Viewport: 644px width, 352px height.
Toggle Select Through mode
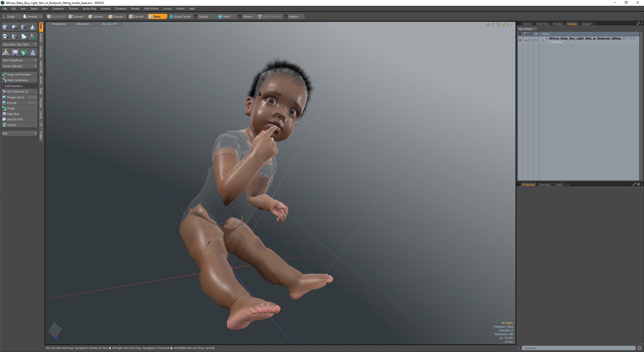[269, 17]
